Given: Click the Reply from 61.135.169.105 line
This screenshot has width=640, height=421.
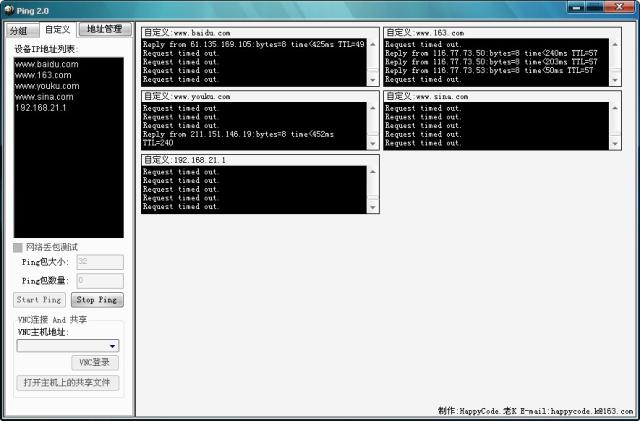Looking at the screenshot, I should click(x=253, y=45).
